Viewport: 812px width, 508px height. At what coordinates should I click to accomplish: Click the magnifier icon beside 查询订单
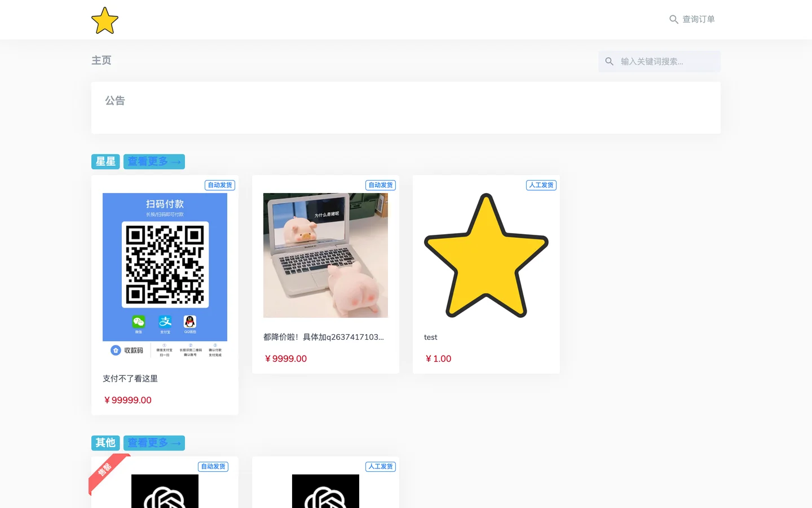click(674, 19)
